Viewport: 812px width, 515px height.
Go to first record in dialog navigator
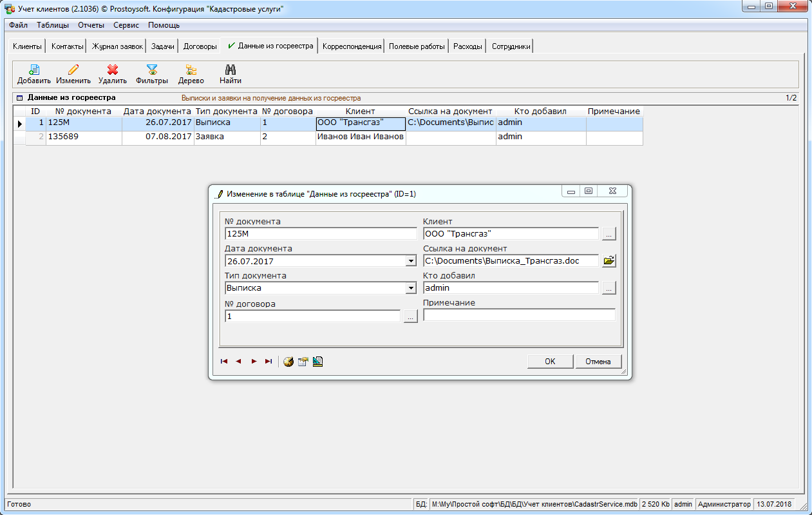click(224, 362)
